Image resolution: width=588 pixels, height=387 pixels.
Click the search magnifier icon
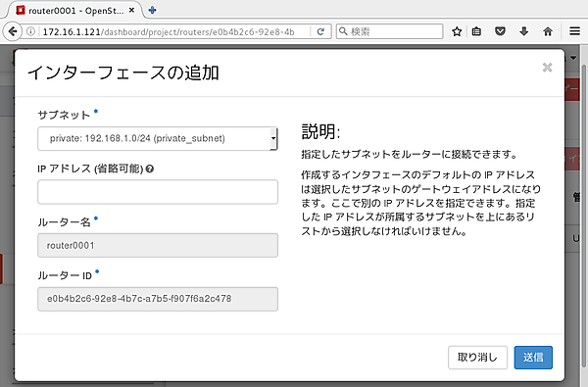pyautogui.click(x=343, y=31)
